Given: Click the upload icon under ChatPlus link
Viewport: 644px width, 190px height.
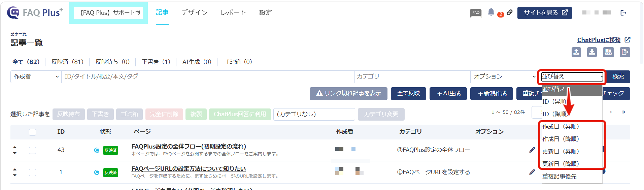Looking at the screenshot, I should point(576,52).
